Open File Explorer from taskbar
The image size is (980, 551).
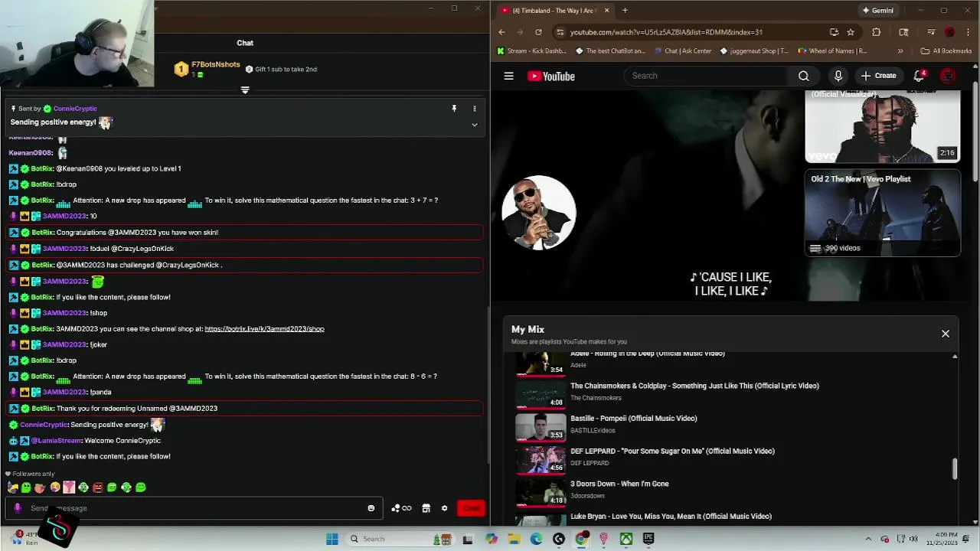(x=514, y=539)
